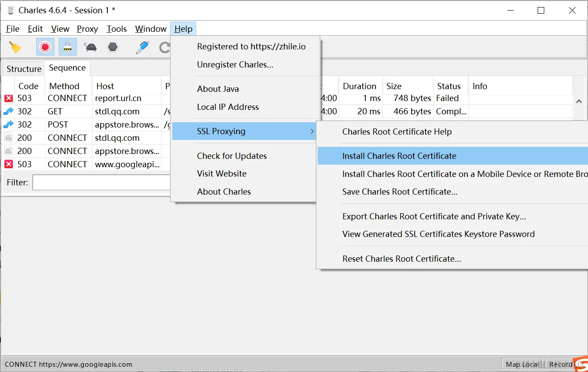
Task: Click the red X icon on report.url.cn row
Action: tap(8, 98)
